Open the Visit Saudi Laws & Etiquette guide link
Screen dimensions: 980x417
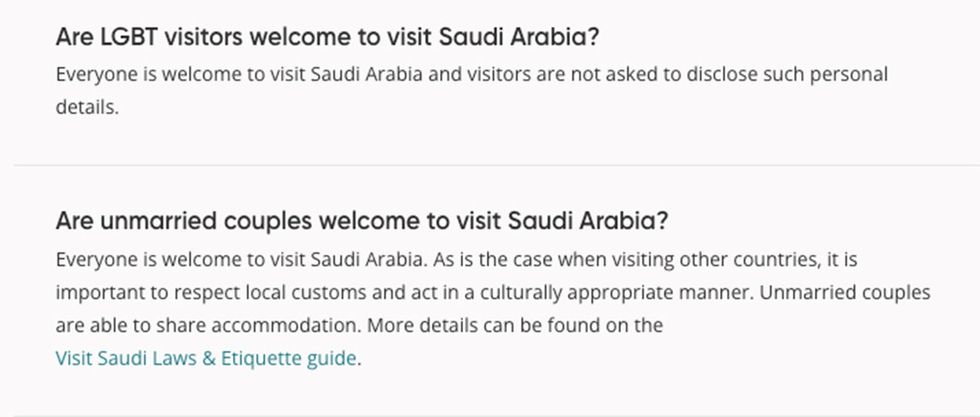[206, 358]
